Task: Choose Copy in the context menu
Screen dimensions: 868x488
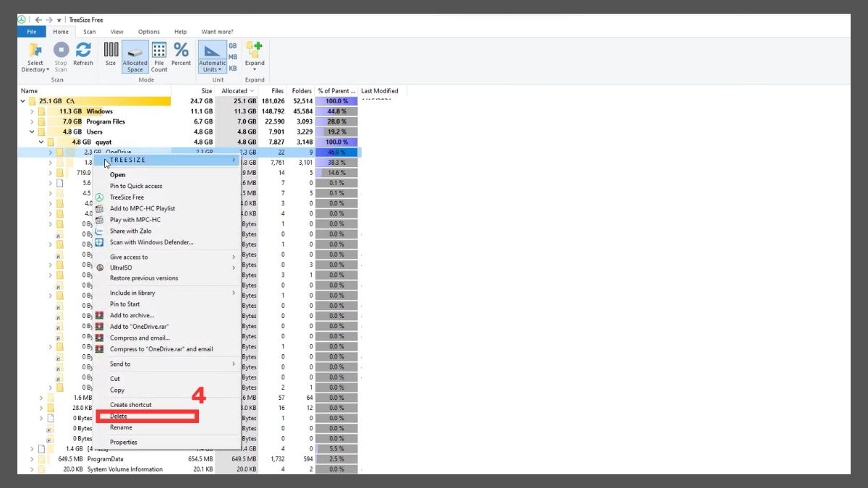Action: click(166, 390)
